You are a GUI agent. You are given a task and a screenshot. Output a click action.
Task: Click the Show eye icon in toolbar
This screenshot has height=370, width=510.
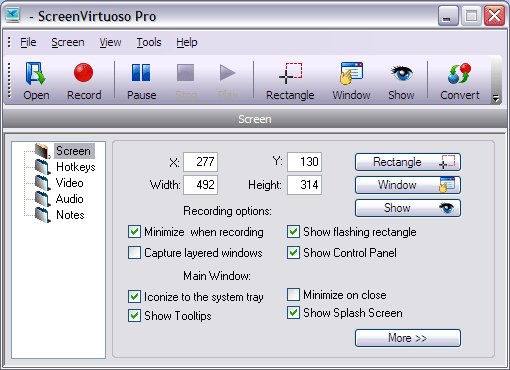coord(401,81)
